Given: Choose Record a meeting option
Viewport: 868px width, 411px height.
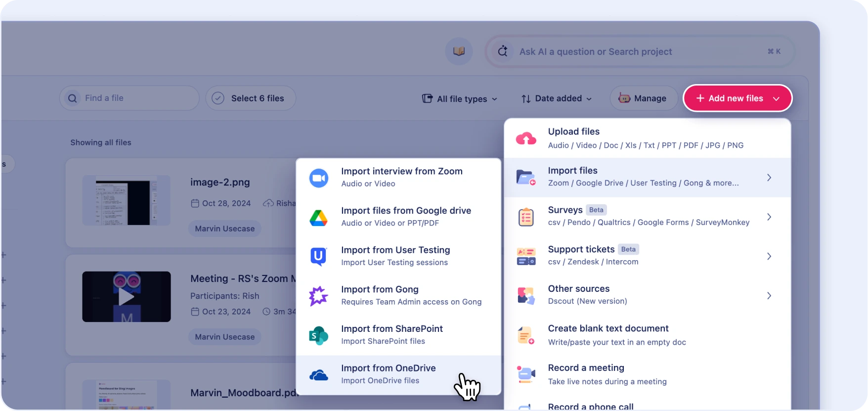Looking at the screenshot, I should pyautogui.click(x=647, y=374).
